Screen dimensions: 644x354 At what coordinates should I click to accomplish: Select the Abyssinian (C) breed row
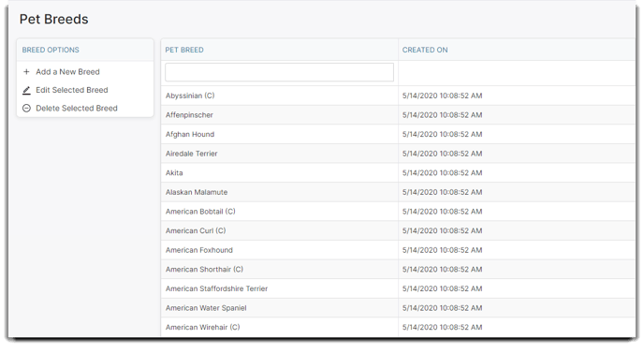pos(398,96)
